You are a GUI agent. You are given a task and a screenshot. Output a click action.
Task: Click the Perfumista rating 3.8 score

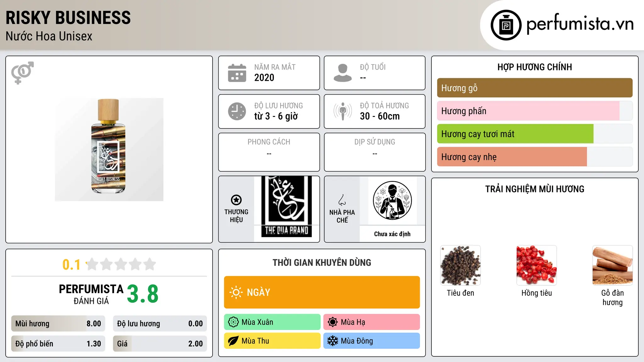pos(142,294)
